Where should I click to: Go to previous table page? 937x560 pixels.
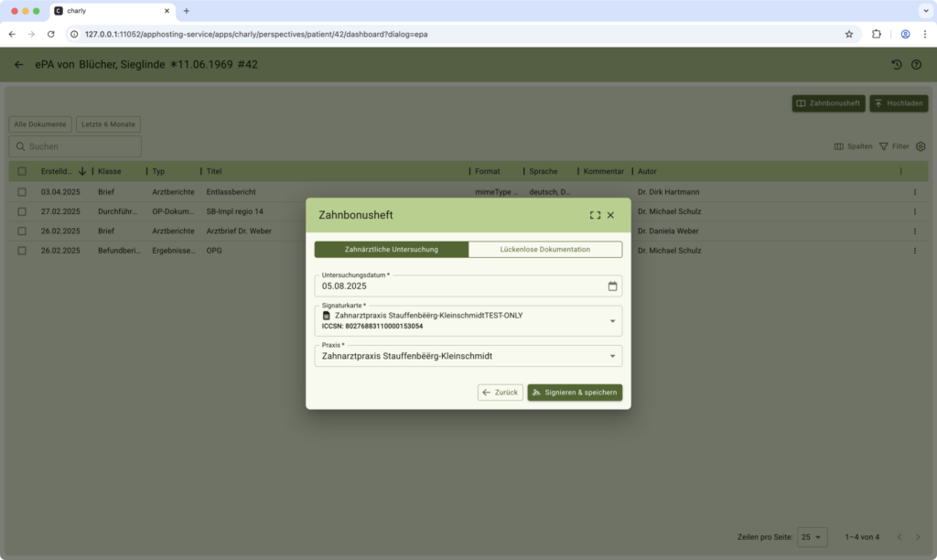point(899,537)
